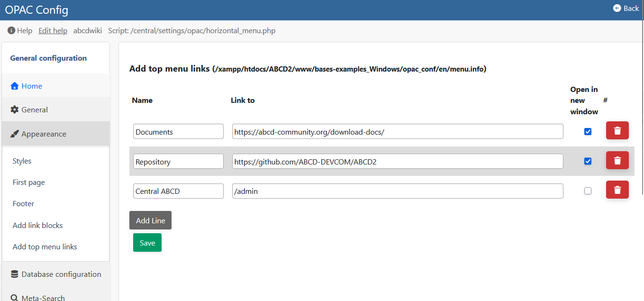644x301 pixels.
Task: Click the Home house icon
Action: point(15,86)
